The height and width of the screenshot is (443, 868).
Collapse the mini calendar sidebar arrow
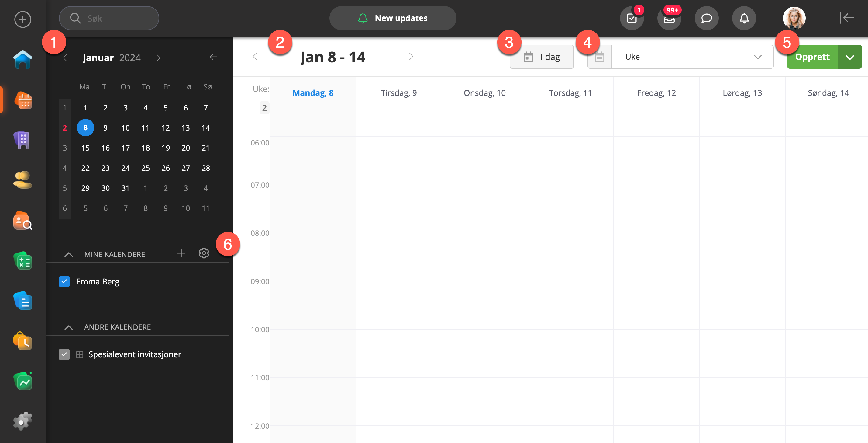pyautogui.click(x=215, y=57)
